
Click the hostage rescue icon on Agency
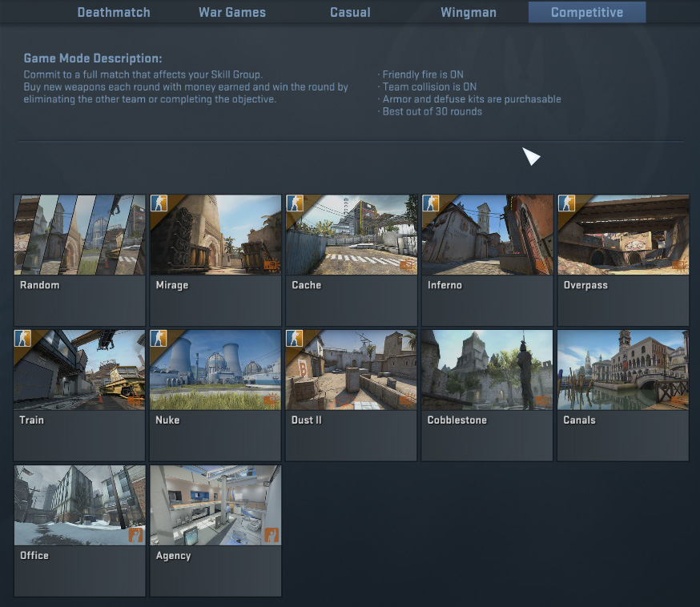(x=272, y=535)
